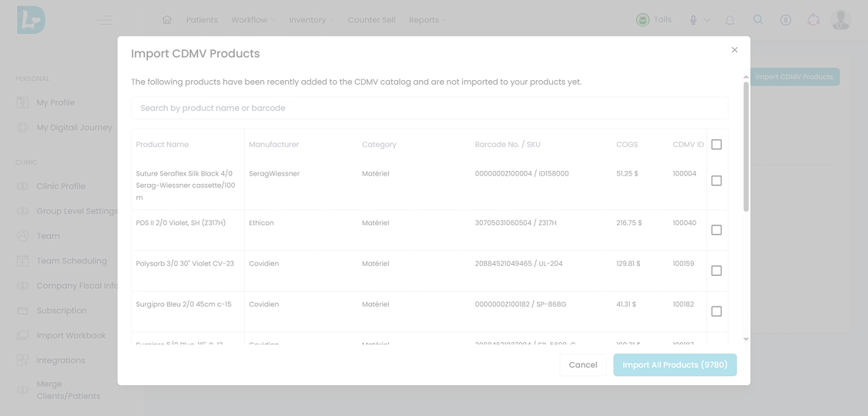Go to the Patients menu item
This screenshot has width=868, height=416.
tap(202, 20)
